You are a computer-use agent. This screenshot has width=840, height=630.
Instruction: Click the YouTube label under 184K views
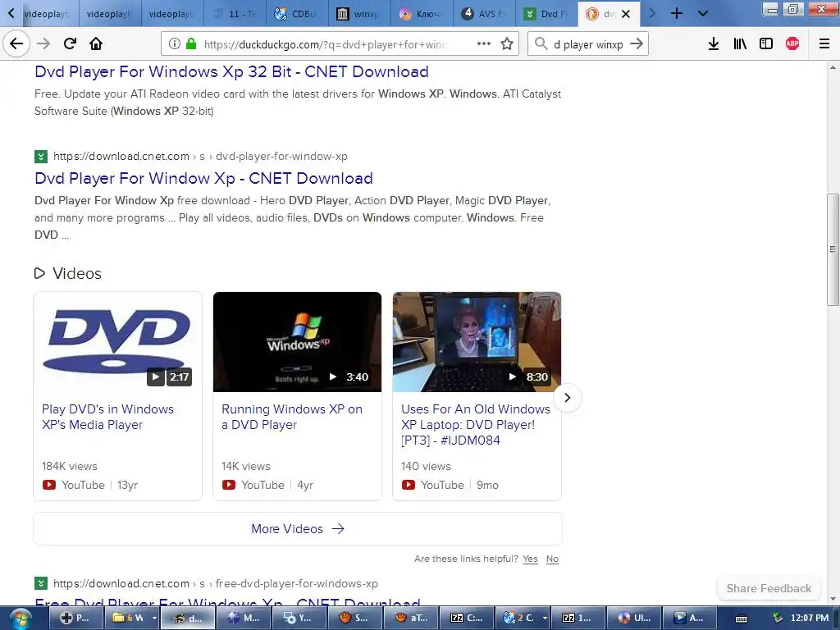pos(83,485)
